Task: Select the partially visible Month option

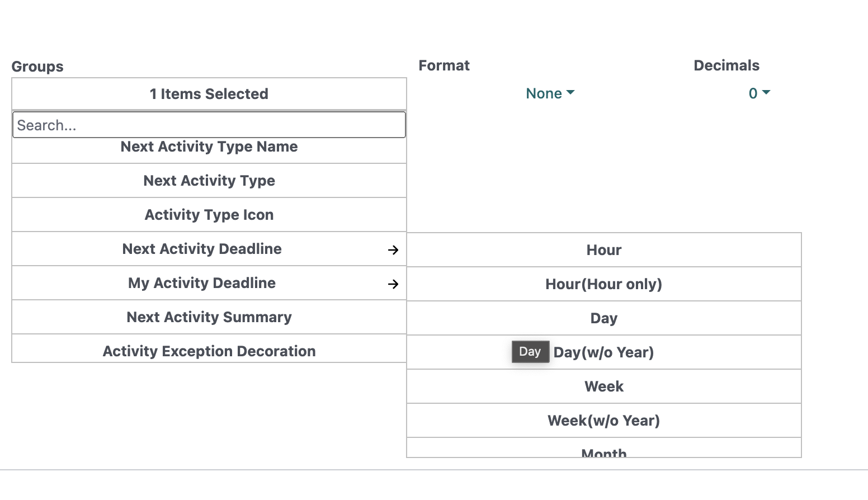Action: pyautogui.click(x=604, y=448)
